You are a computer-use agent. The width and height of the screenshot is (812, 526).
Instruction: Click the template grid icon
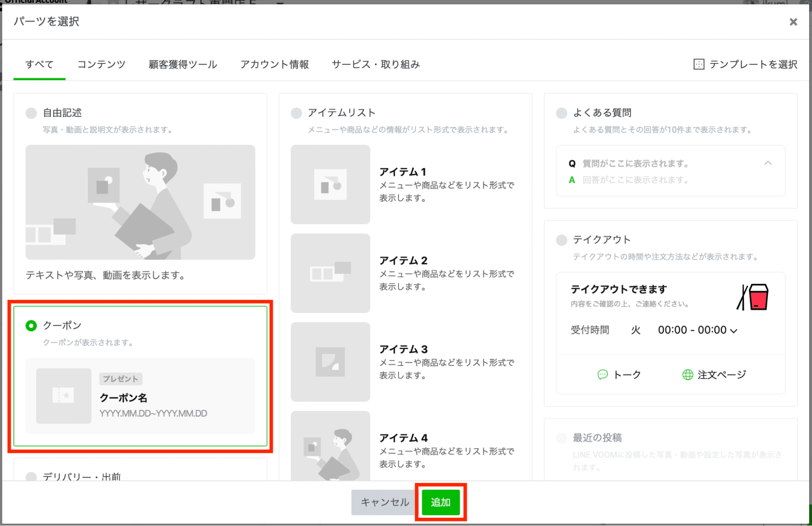click(x=699, y=64)
